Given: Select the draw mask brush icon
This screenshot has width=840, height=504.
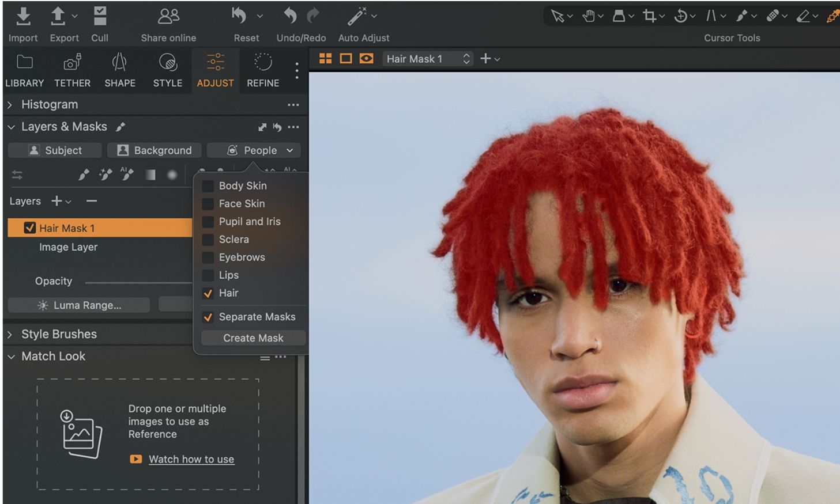Looking at the screenshot, I should coord(84,175).
